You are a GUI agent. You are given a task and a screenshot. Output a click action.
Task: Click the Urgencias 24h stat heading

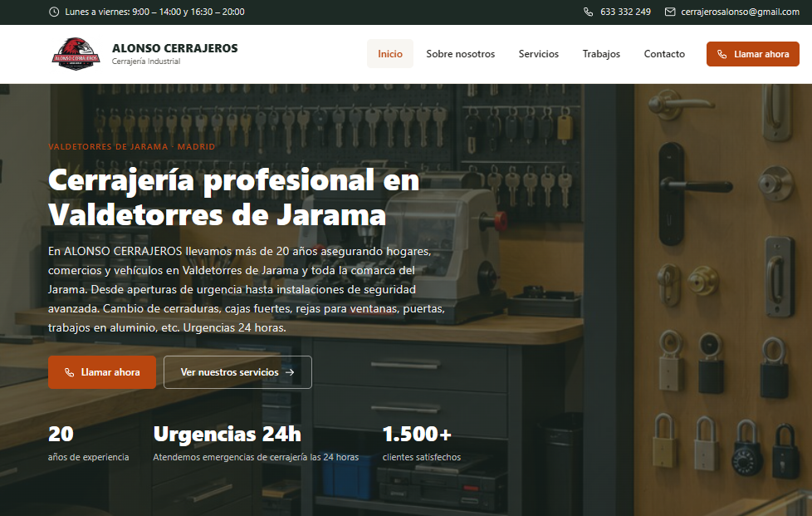227,434
